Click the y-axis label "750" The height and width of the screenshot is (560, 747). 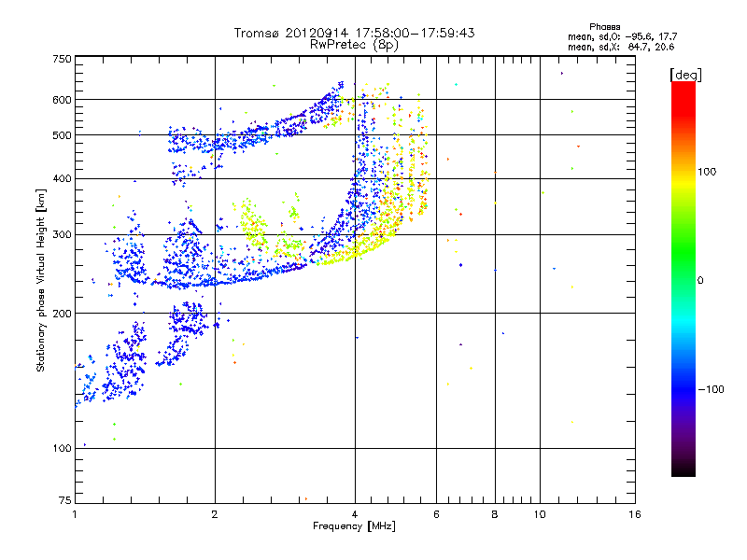[x=63, y=59]
